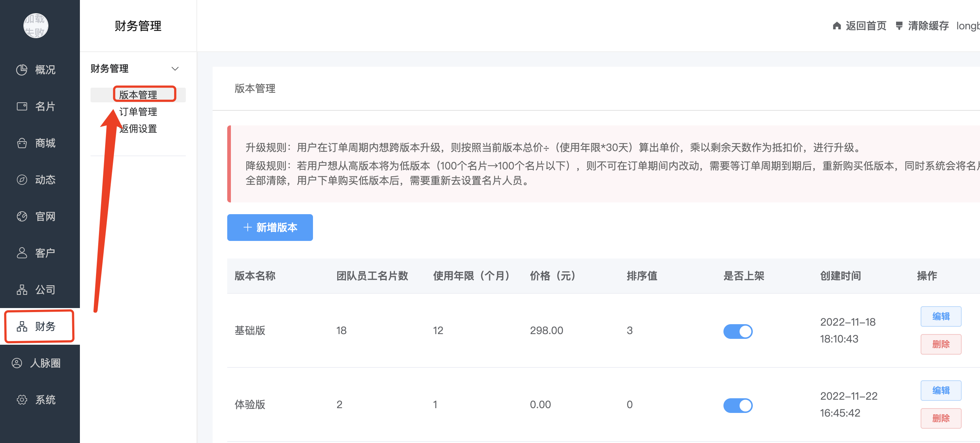980x443 pixels.
Task: Select 版本管理 in the submenu
Action: pos(138,94)
